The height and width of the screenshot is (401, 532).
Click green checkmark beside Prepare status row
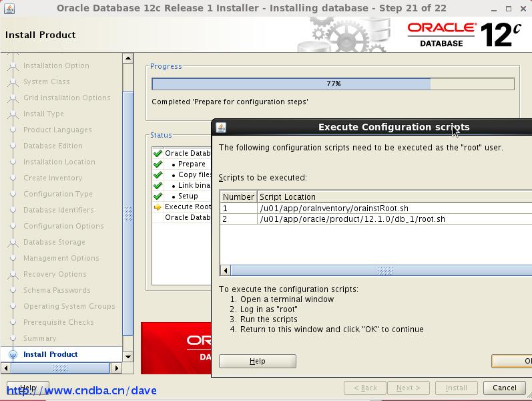point(158,164)
